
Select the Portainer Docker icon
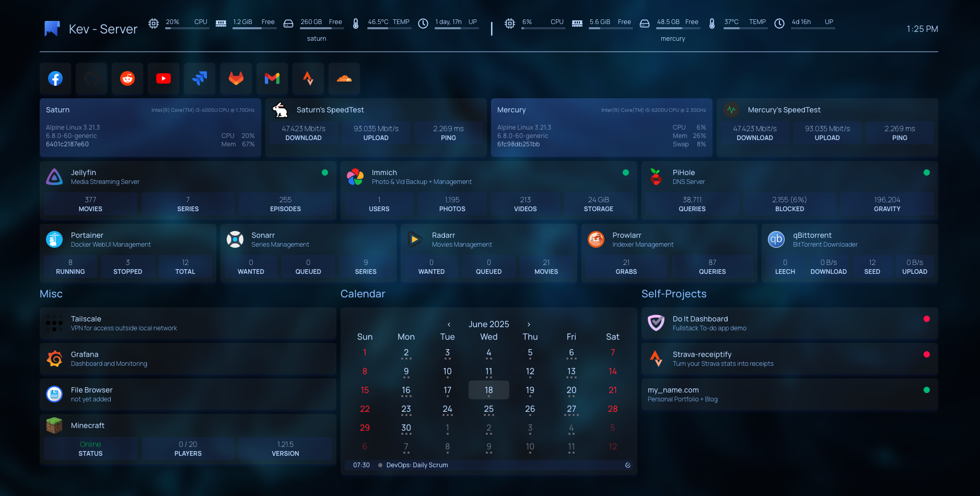[x=54, y=239]
